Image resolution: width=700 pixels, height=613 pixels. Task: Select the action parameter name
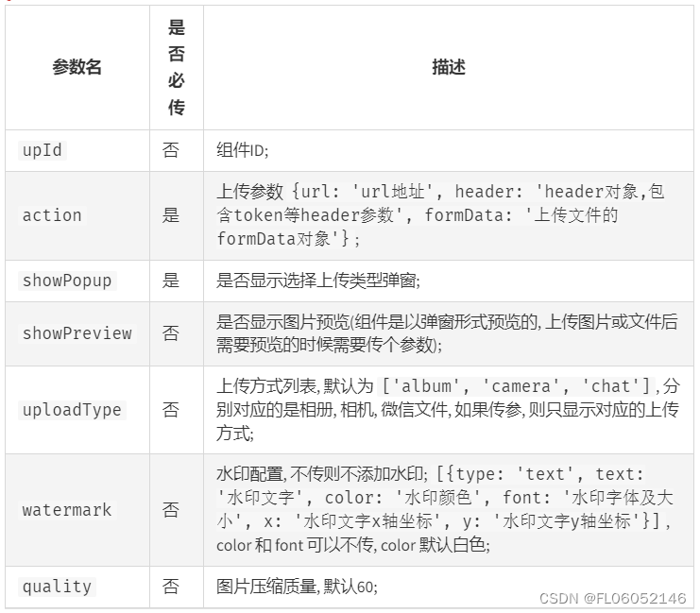[x=52, y=215]
